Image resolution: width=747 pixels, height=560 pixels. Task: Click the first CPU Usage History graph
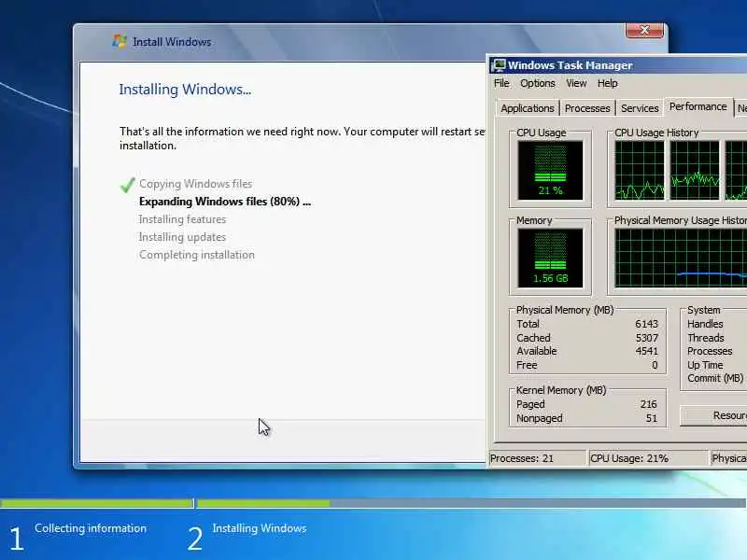640,171
